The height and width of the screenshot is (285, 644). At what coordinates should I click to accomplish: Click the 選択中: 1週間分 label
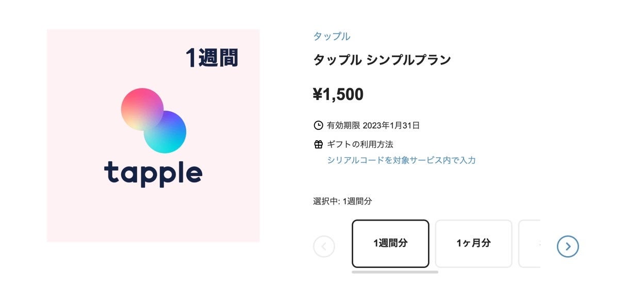[342, 201]
